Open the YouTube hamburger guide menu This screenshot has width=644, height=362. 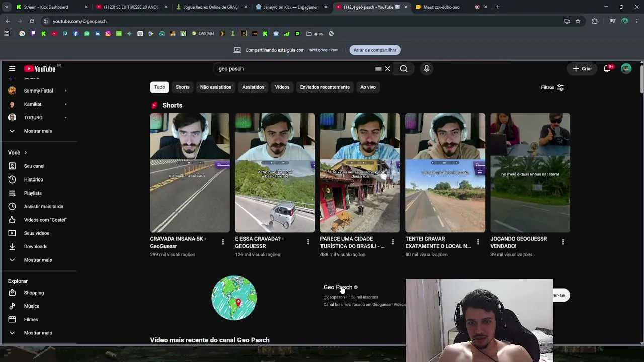(12, 69)
